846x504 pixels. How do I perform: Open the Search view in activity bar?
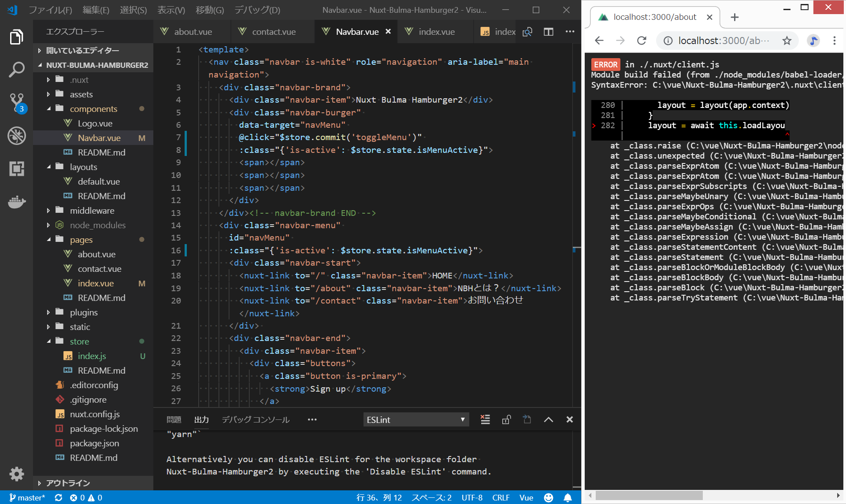point(16,70)
